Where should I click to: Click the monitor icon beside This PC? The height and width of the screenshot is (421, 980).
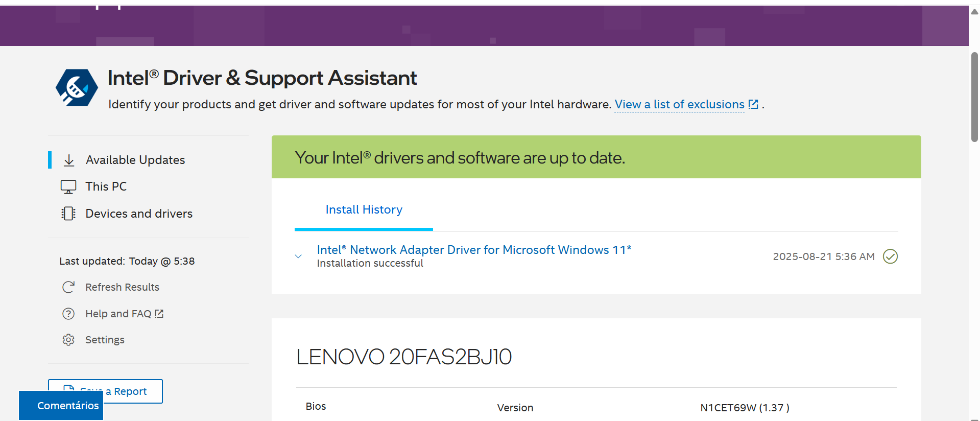(x=68, y=186)
